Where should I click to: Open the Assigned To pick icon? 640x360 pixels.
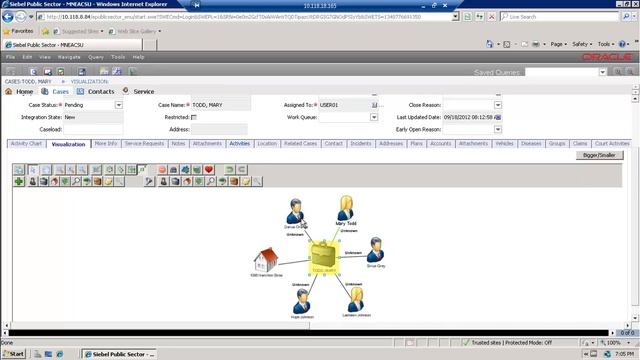pos(374,105)
